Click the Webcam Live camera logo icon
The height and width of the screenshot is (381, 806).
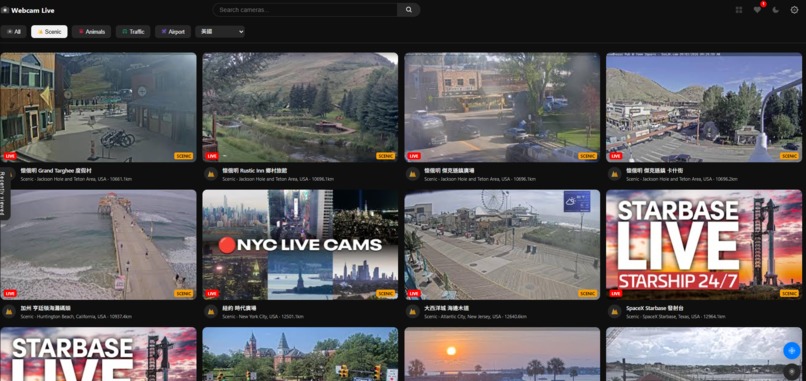pos(5,10)
